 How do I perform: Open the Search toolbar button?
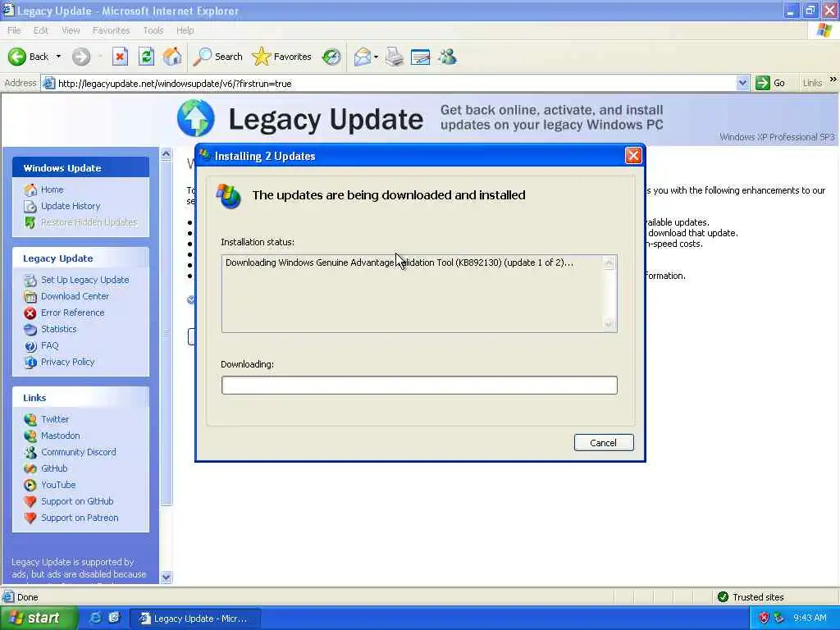(217, 57)
